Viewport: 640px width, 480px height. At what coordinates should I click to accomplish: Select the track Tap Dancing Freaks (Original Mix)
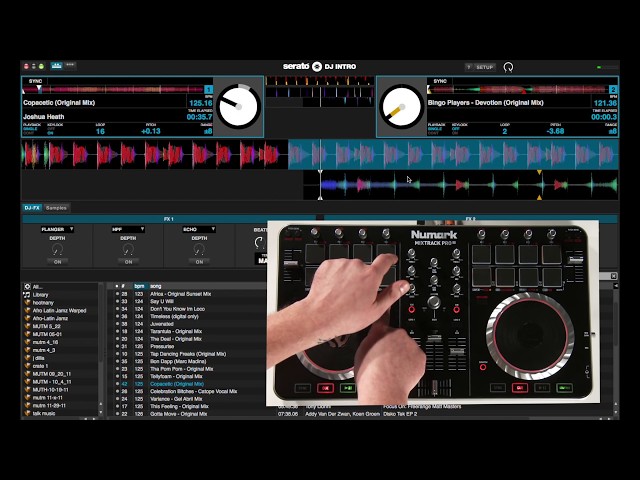pyautogui.click(x=188, y=354)
